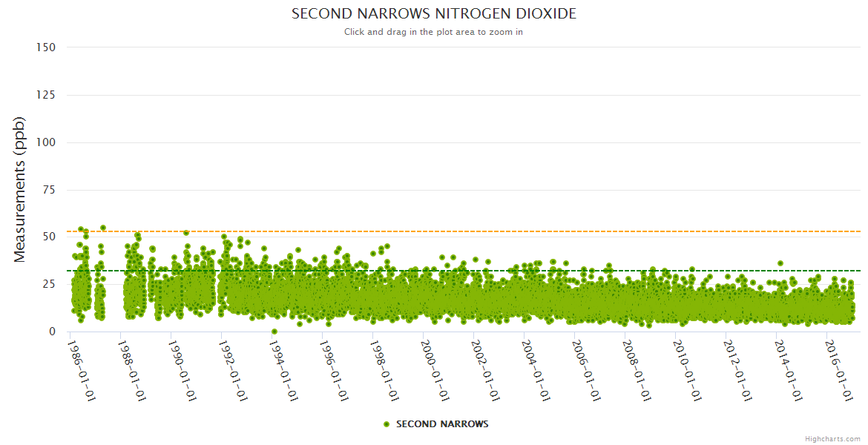Image resolution: width=868 pixels, height=445 pixels.
Task: Click the zero-value data point near 1994
Action: [274, 332]
